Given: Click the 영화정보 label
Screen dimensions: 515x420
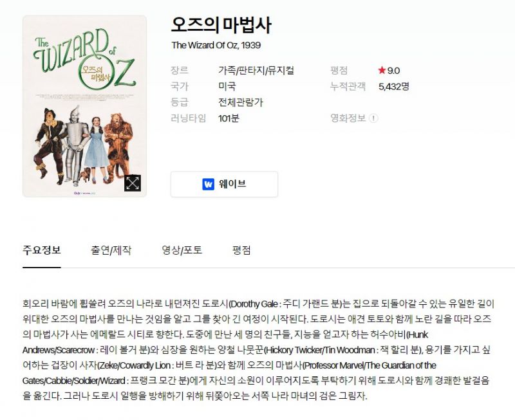Looking at the screenshot, I should [348, 118].
